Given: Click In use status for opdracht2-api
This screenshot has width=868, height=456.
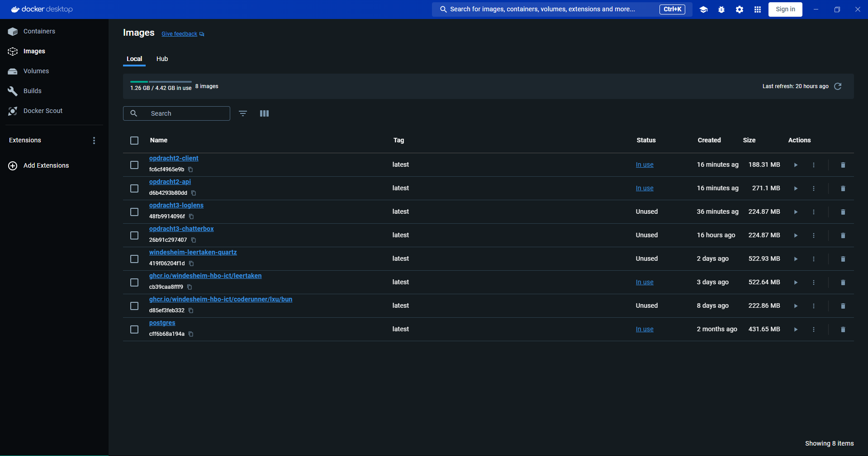Looking at the screenshot, I should [645, 188].
